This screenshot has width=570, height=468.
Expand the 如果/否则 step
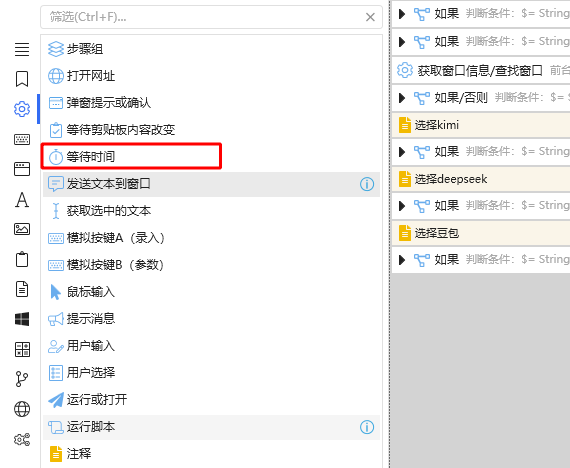pos(402,98)
